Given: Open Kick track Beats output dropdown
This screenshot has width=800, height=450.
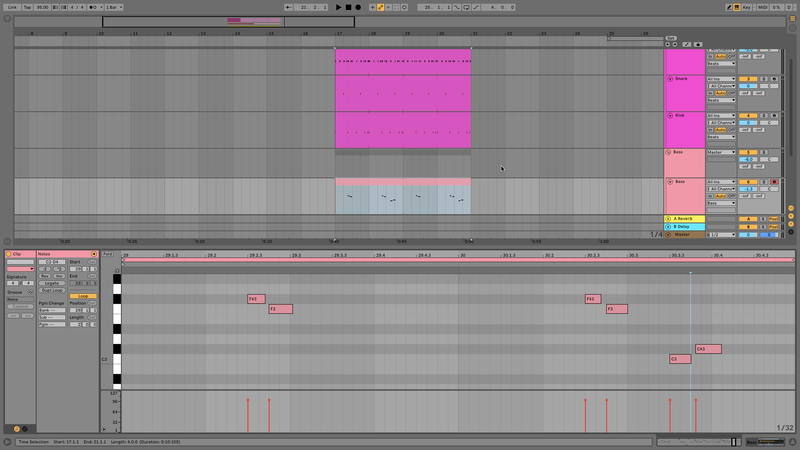Looking at the screenshot, I should 721,137.
